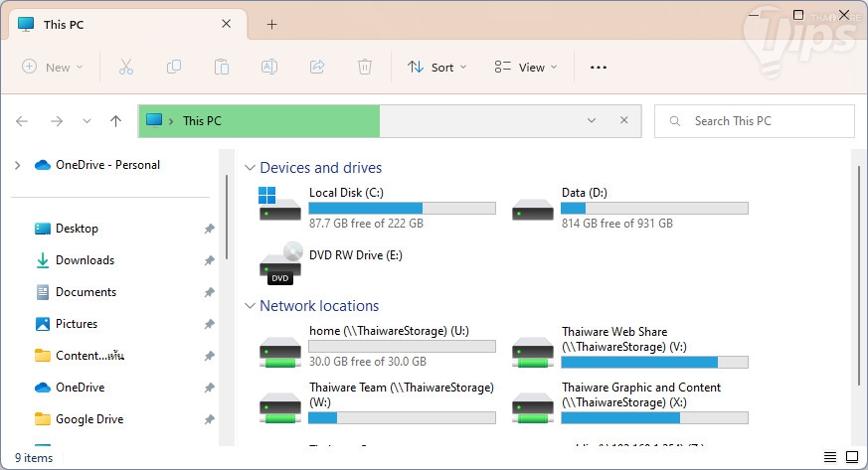Open the See more options menu
This screenshot has width=868, height=470.
pyautogui.click(x=598, y=67)
